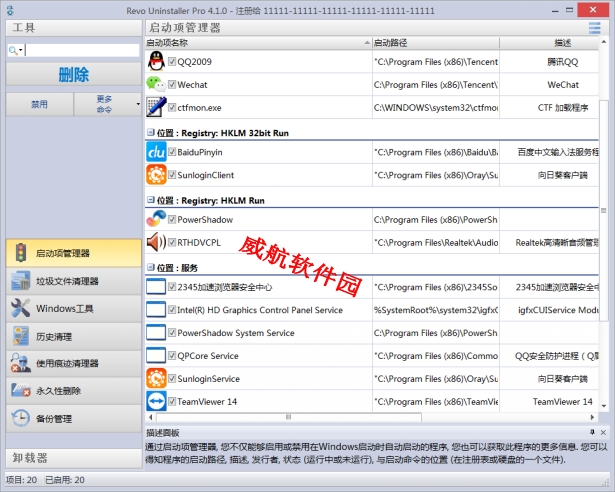Click the Revo app icon in the title bar
Viewport: 615px width, 492px height.
point(11,11)
